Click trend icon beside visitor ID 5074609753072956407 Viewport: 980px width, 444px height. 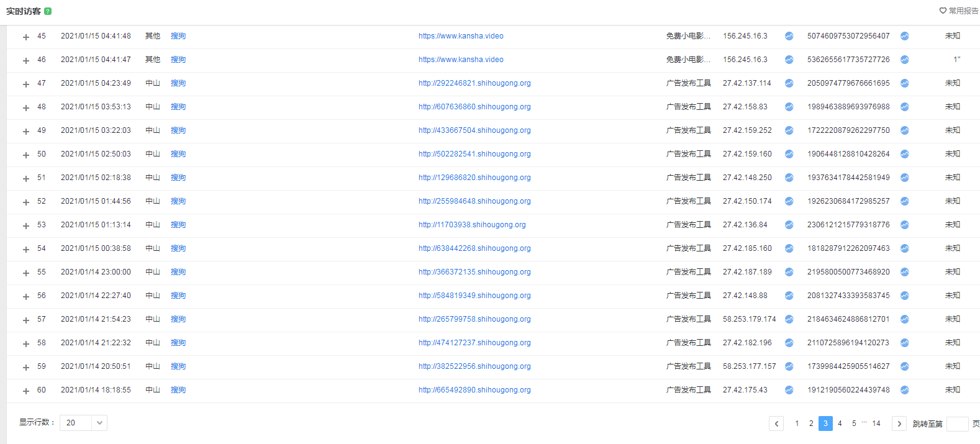pos(904,36)
